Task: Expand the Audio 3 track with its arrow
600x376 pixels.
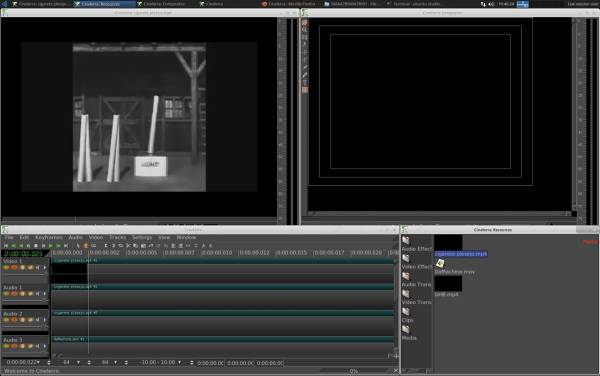Action: pos(45,346)
